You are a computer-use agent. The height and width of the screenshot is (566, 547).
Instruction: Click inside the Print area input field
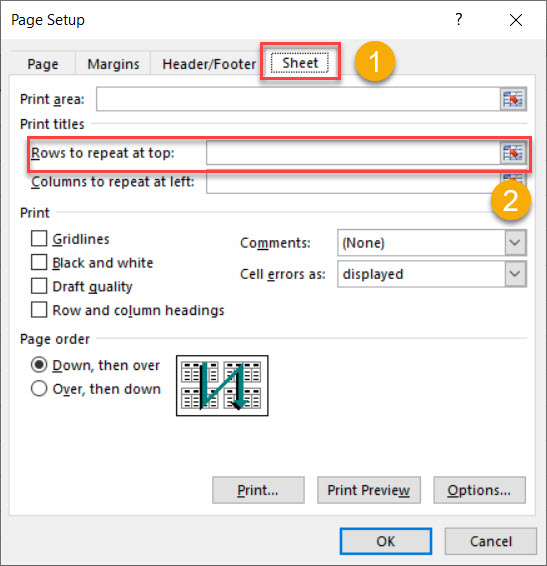click(x=298, y=99)
